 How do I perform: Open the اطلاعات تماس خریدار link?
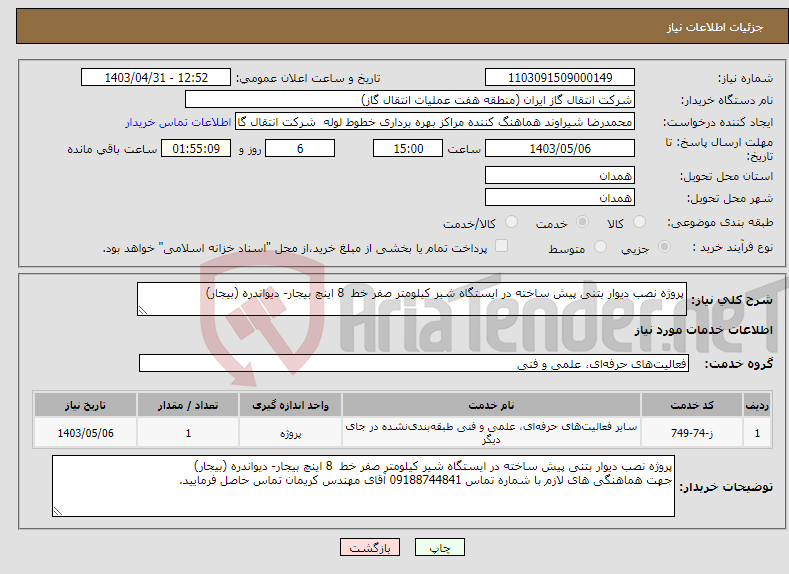178,122
